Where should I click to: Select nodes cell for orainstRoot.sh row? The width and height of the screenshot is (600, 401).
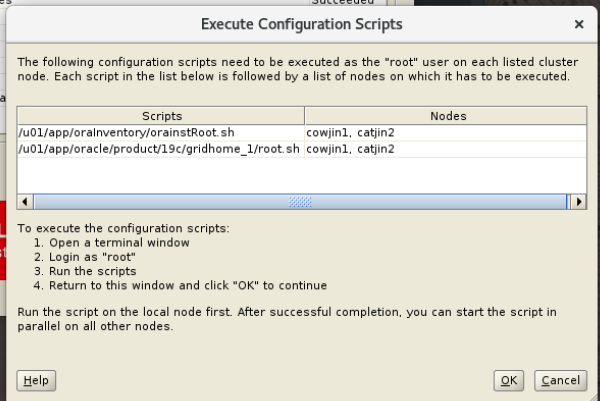click(x=446, y=133)
